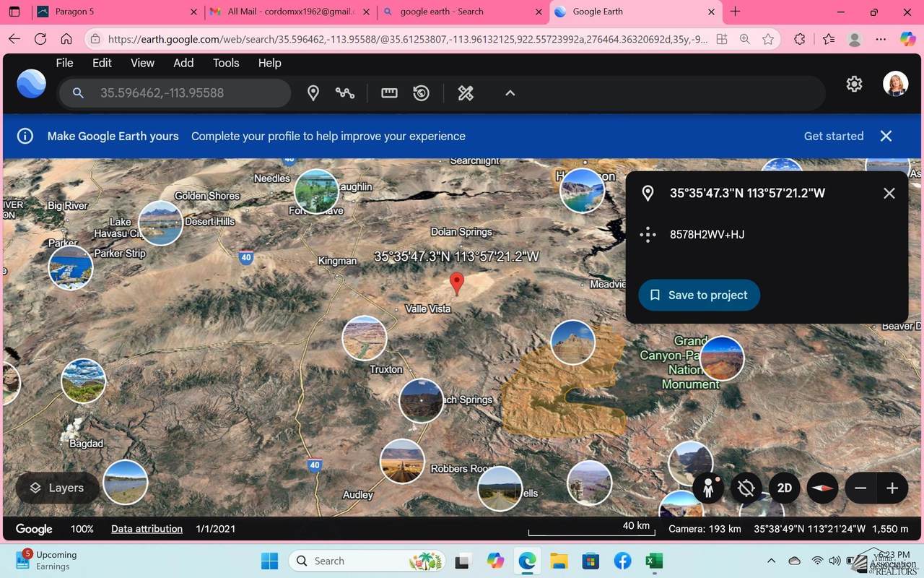Open the Layers panel
This screenshot has width=924, height=578.
(56, 488)
